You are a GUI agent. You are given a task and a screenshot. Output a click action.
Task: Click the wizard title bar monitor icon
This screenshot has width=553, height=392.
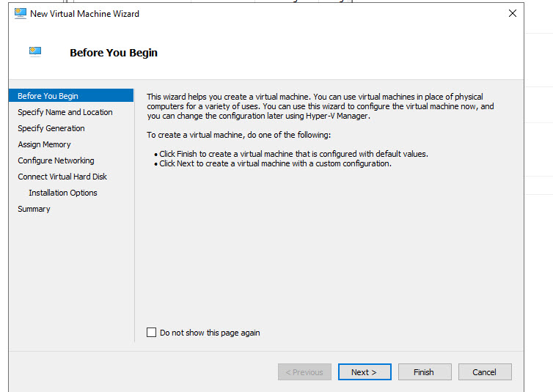point(21,13)
